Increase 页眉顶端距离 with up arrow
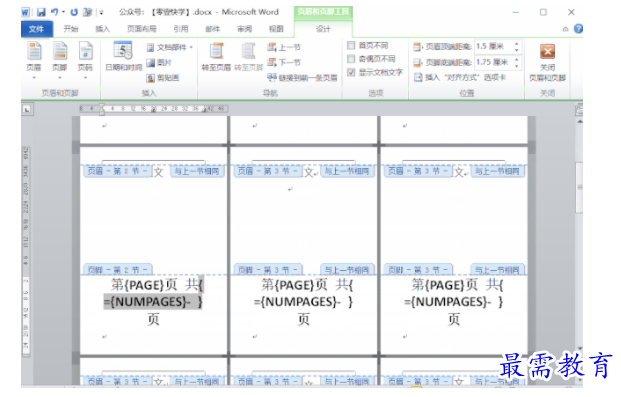Image resolution: width=621 pixels, height=397 pixels. [516, 44]
